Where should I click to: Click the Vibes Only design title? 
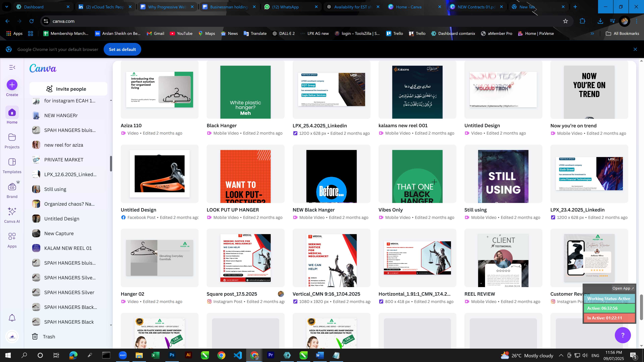pos(390,210)
